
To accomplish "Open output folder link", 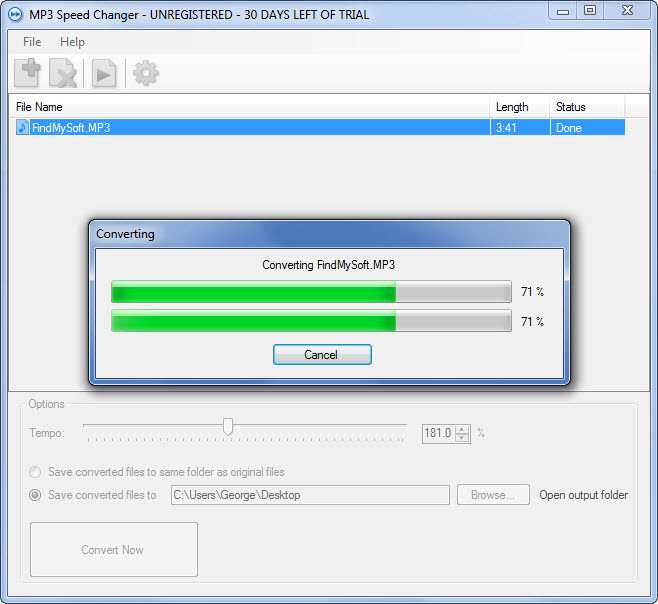I will point(583,495).
